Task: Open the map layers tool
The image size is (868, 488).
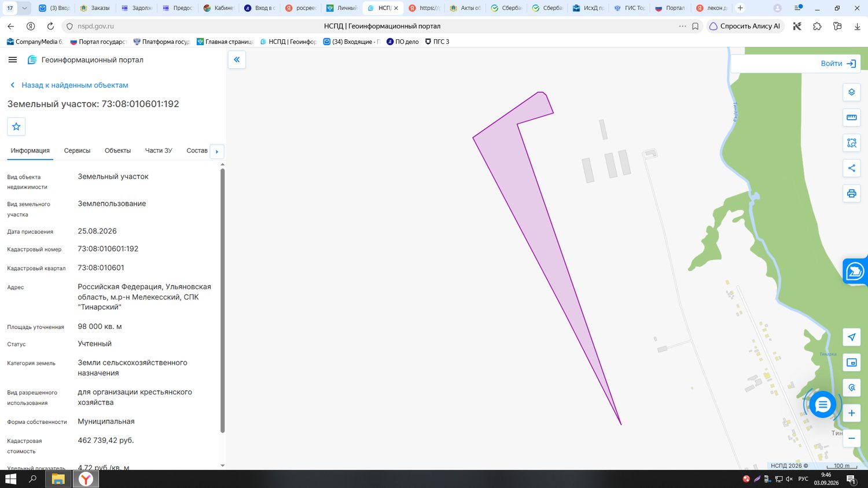Action: (851, 93)
